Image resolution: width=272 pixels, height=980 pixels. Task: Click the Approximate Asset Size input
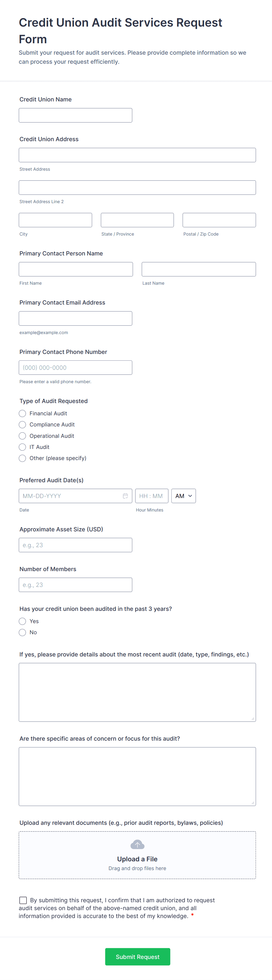75,545
